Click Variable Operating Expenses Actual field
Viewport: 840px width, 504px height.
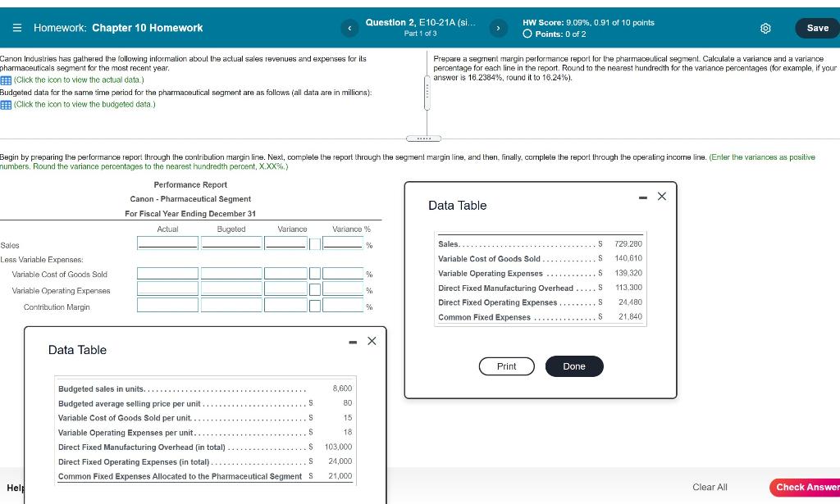coord(167,289)
